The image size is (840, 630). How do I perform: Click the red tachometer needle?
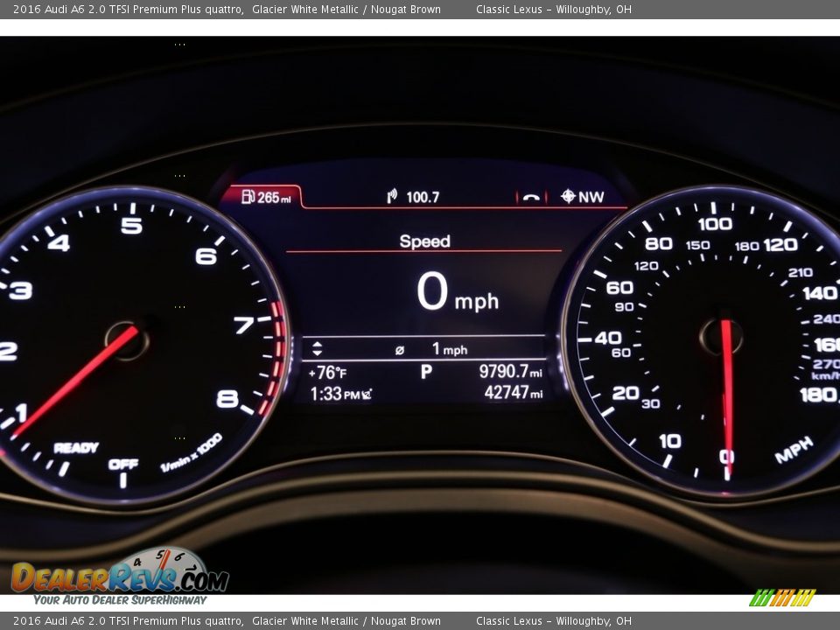tap(79, 380)
